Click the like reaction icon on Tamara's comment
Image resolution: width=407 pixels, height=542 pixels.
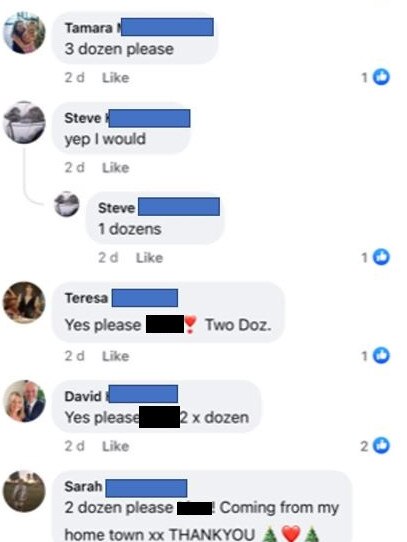[x=381, y=77]
